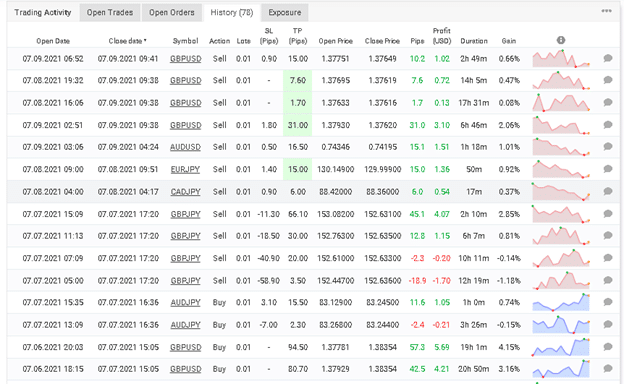
Task: Sort by Gain column header
Action: (509, 41)
